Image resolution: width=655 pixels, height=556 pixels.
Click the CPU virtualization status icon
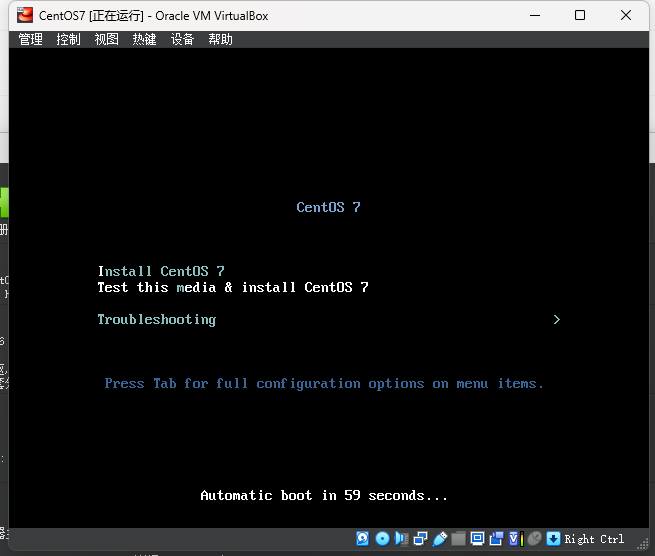pos(516,538)
